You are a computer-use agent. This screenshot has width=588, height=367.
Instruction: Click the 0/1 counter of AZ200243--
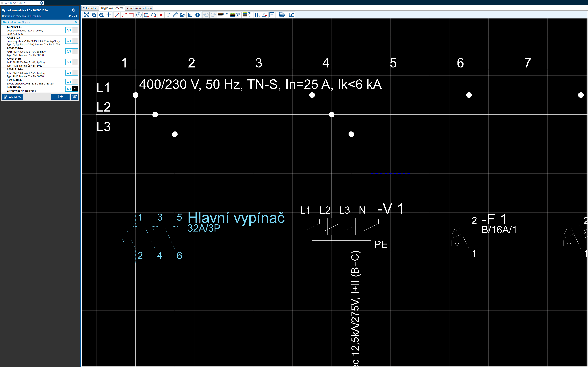[x=69, y=30]
